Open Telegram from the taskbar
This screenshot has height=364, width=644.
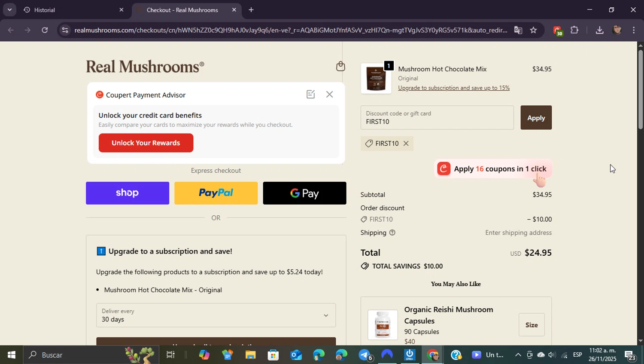[x=365, y=355]
